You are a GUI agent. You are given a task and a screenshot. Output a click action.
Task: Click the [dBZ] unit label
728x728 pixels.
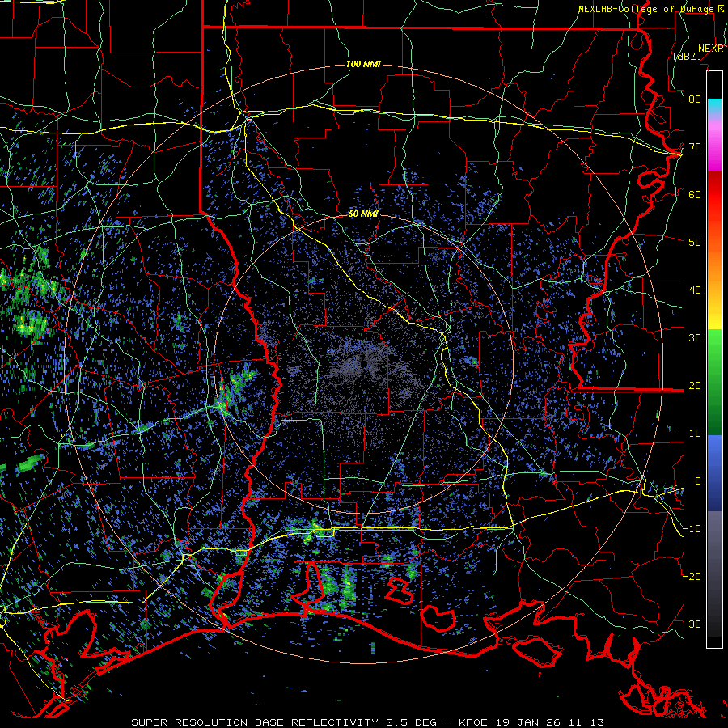click(x=687, y=57)
